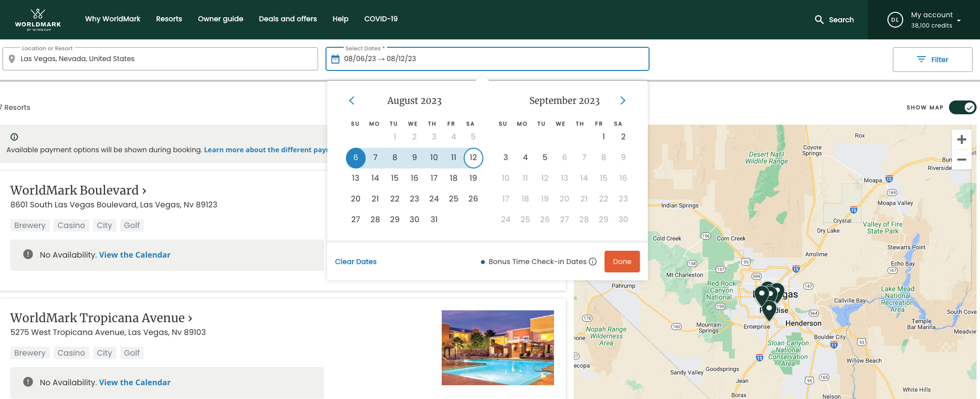Click the Select Dates field
Screen dimensions: 980x399
coord(488,59)
